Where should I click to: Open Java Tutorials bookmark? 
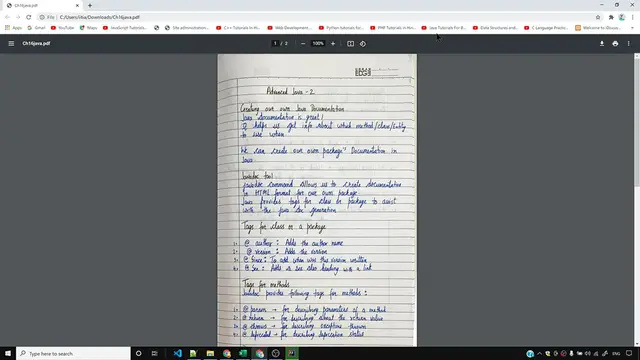[x=444, y=28]
